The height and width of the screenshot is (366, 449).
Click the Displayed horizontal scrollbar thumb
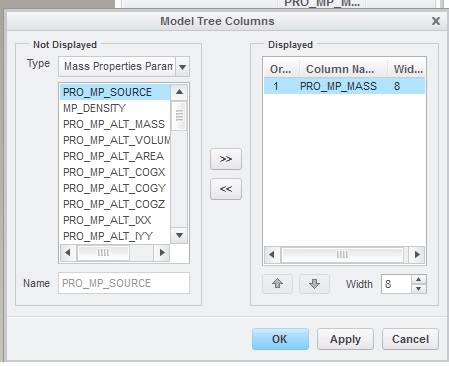coord(342,255)
